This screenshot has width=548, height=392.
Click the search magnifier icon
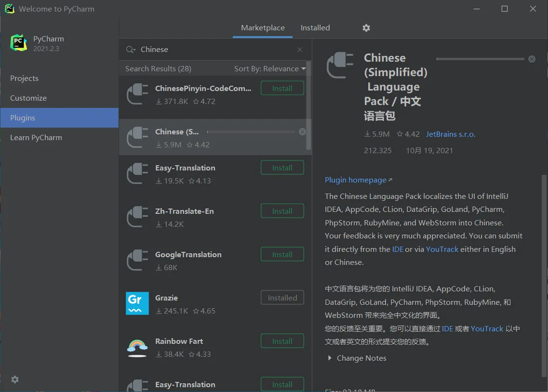pos(130,50)
